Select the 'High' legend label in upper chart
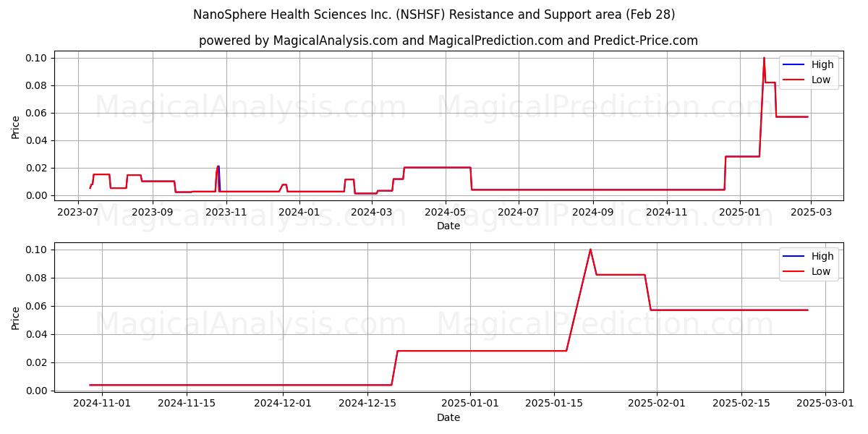 click(822, 64)
